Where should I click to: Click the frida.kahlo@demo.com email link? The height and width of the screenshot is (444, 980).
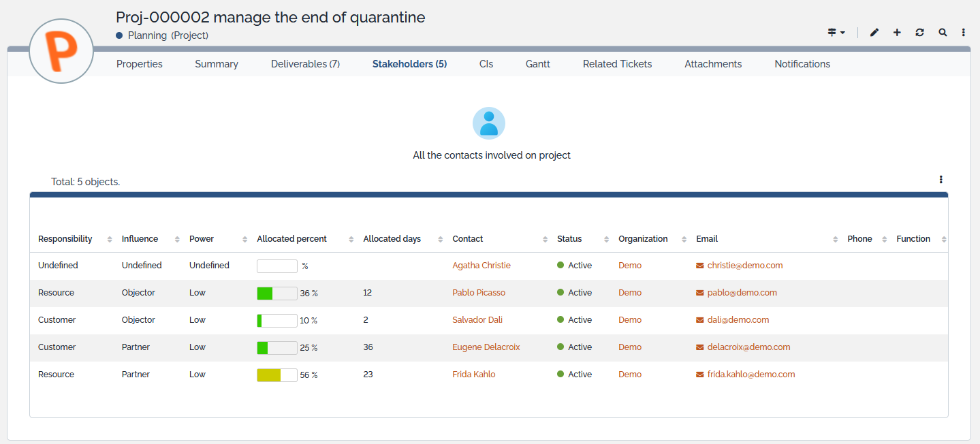tap(750, 375)
